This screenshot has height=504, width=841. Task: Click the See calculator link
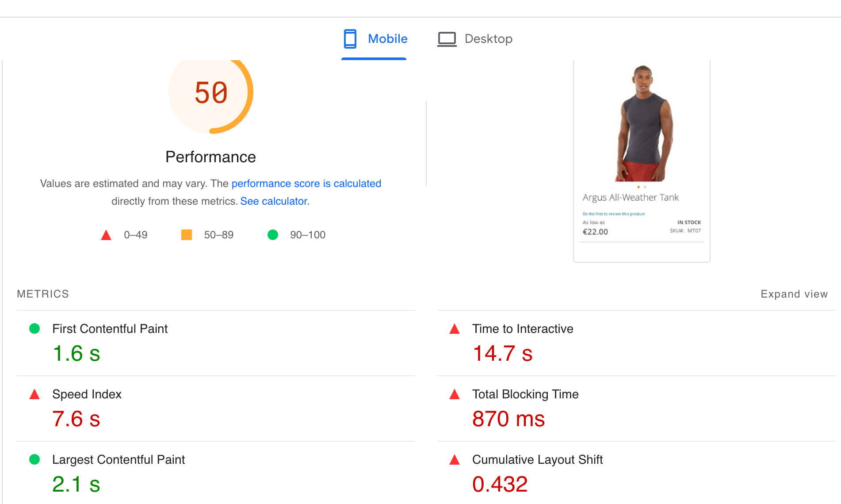click(274, 201)
